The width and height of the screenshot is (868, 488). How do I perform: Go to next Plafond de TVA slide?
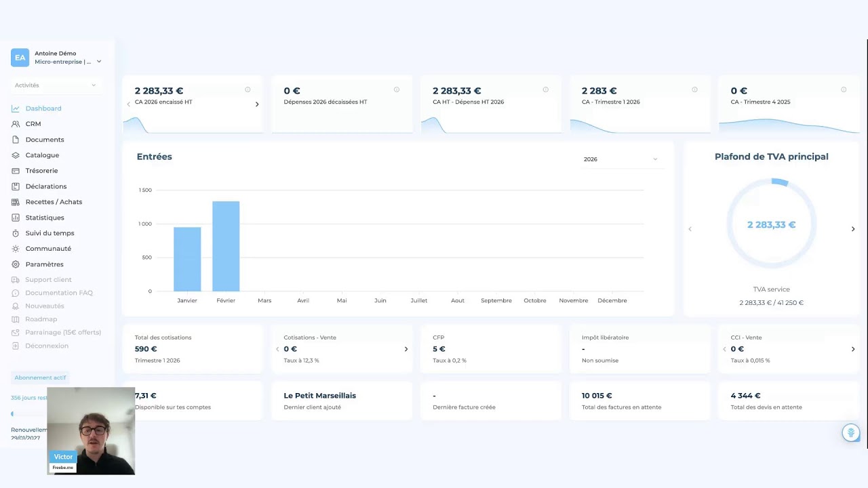pyautogui.click(x=853, y=229)
